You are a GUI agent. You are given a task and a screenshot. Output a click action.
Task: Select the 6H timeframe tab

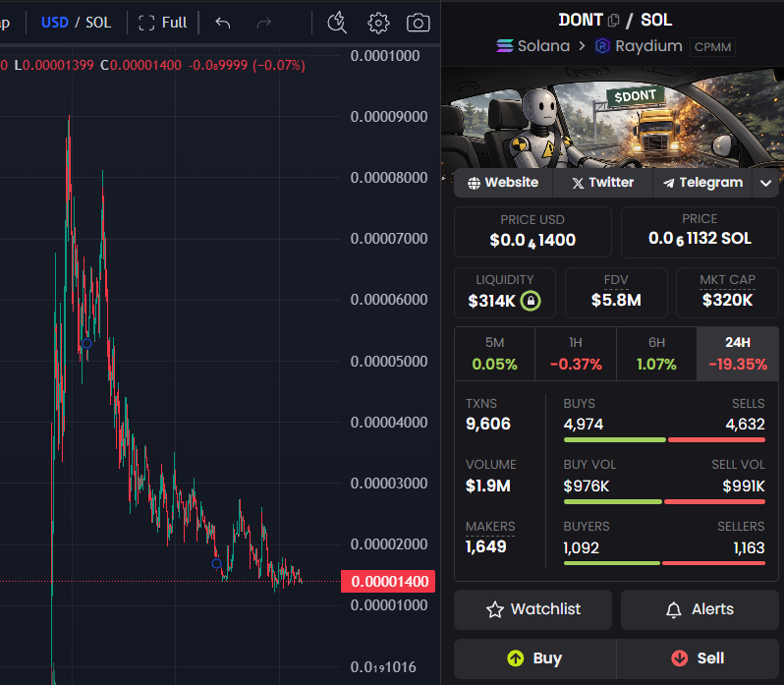coord(656,354)
